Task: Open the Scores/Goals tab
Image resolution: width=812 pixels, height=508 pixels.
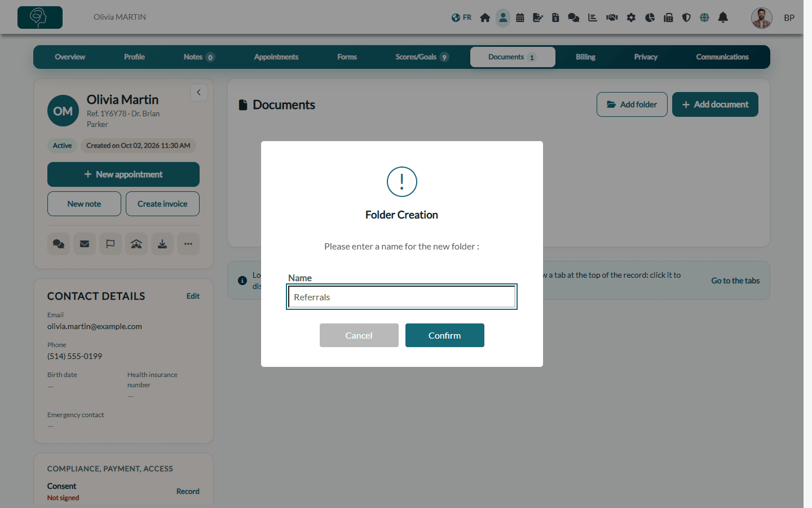Action: click(422, 57)
